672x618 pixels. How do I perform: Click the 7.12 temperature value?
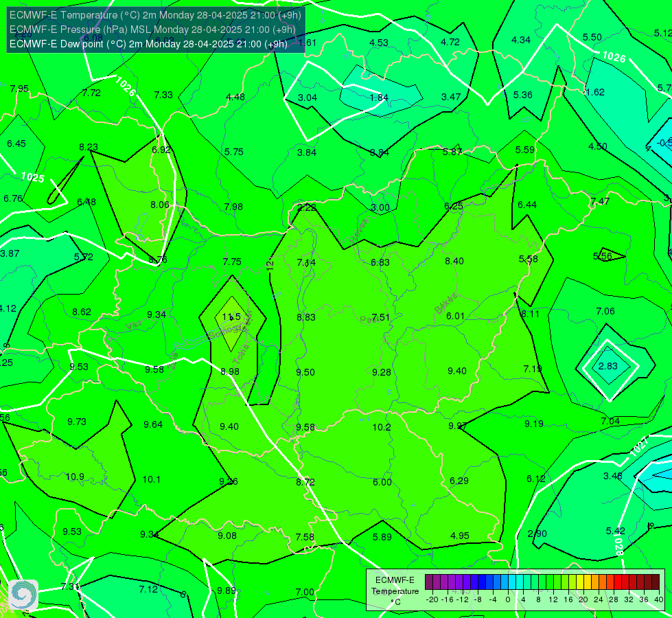(148, 589)
